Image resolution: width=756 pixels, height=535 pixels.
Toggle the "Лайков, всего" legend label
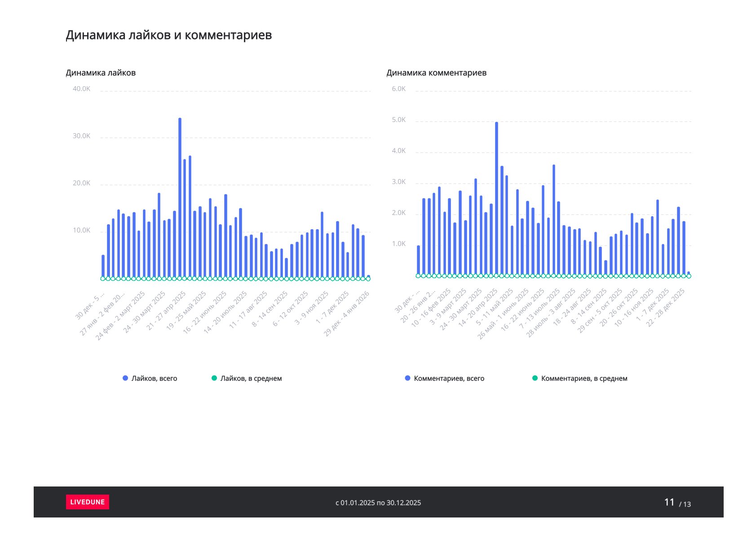click(x=154, y=378)
